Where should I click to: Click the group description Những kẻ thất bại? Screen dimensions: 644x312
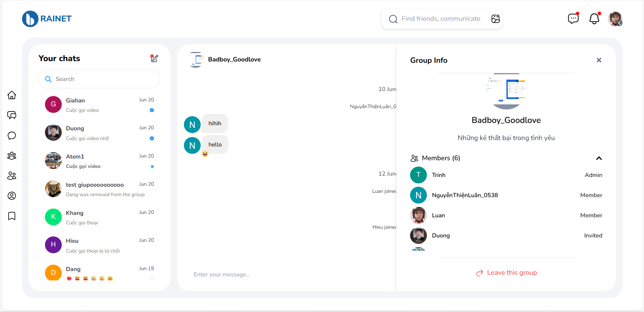pyautogui.click(x=506, y=138)
